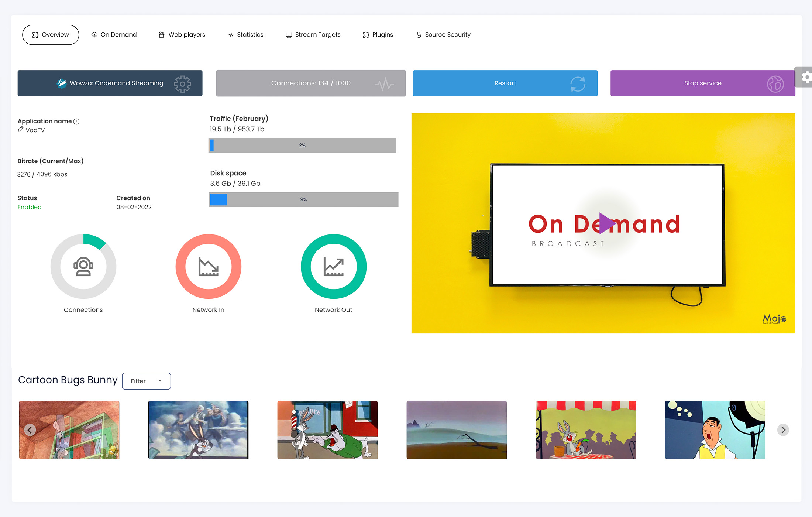Open the Stream Targets section
812x517 pixels.
pos(313,34)
